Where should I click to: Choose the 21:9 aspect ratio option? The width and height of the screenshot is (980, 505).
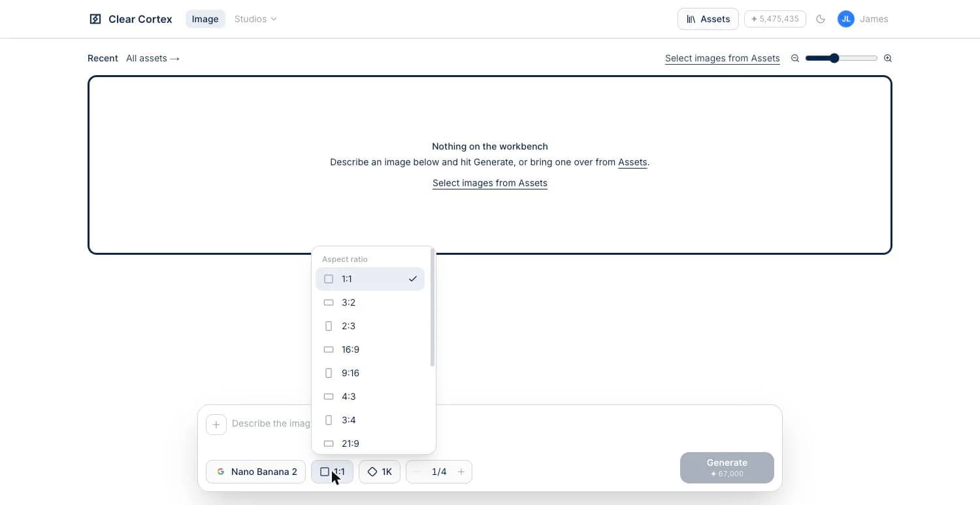coord(370,444)
